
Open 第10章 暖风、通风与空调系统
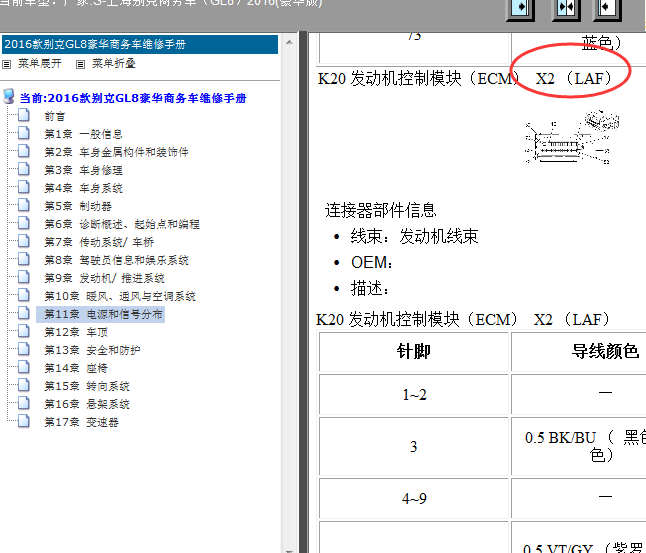[x=120, y=296]
